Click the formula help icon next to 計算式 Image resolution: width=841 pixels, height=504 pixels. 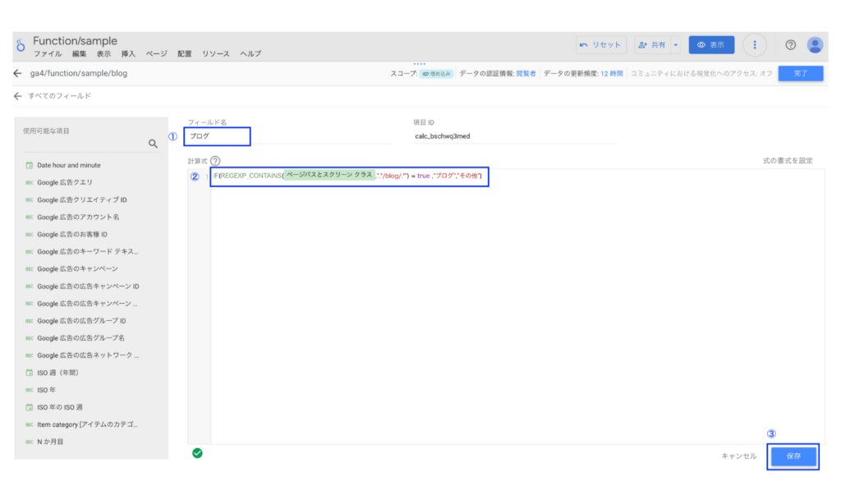(x=215, y=162)
